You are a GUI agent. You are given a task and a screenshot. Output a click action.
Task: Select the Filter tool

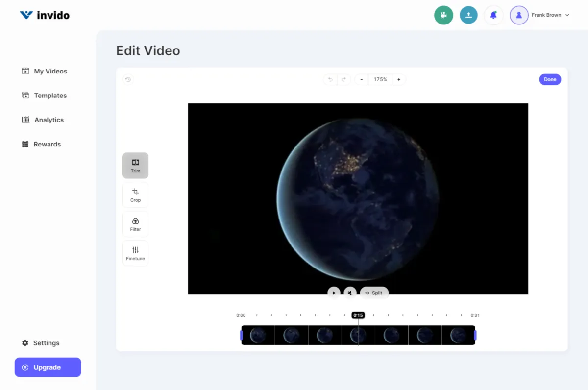(x=135, y=224)
